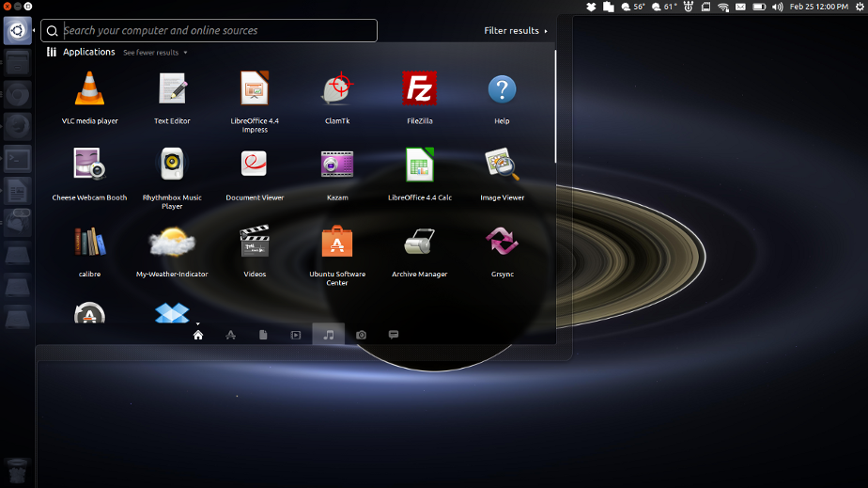Viewport: 868px width, 488px height.
Task: Open the Text Editor application
Action: pyautogui.click(x=172, y=98)
